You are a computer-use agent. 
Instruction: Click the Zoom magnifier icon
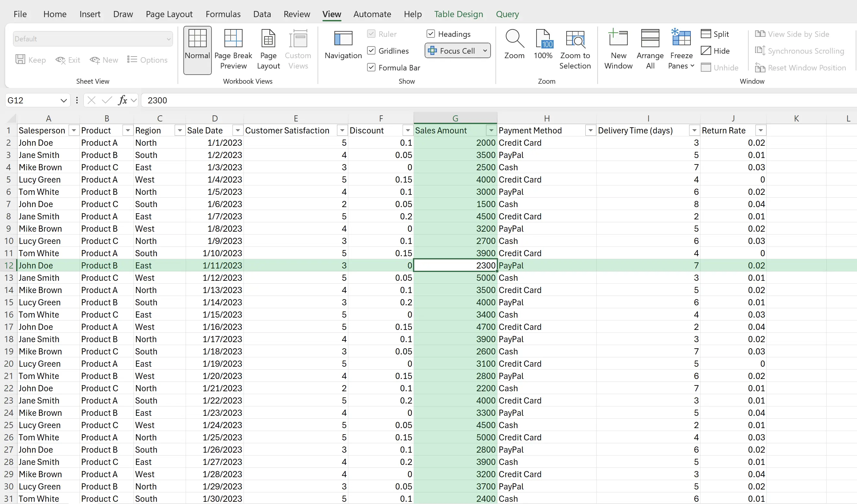tap(514, 39)
